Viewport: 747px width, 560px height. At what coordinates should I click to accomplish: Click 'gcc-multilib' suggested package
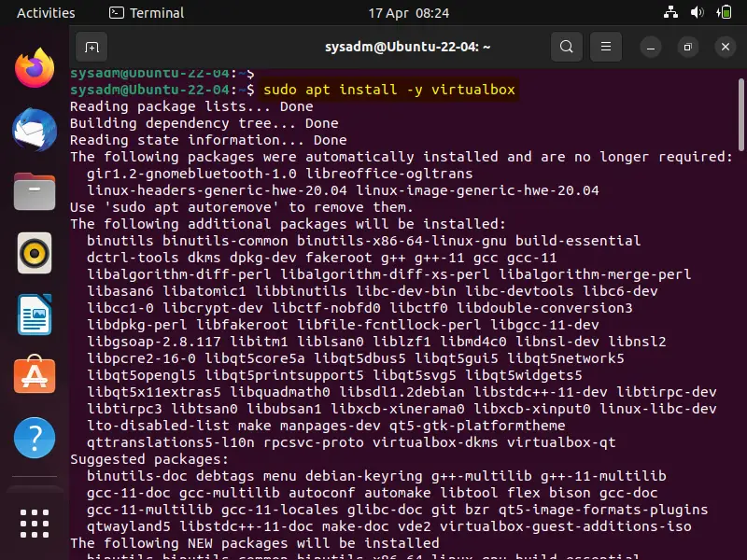click(229, 493)
